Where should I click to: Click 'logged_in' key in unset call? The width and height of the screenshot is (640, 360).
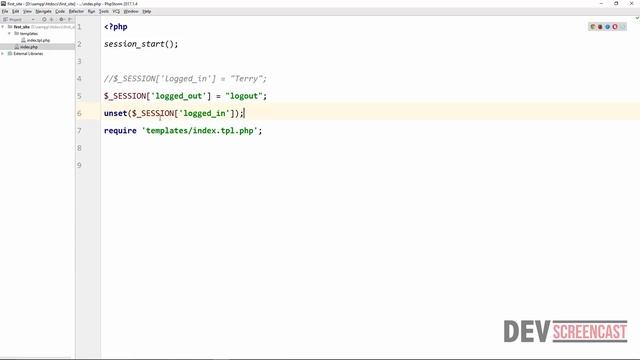pos(204,113)
